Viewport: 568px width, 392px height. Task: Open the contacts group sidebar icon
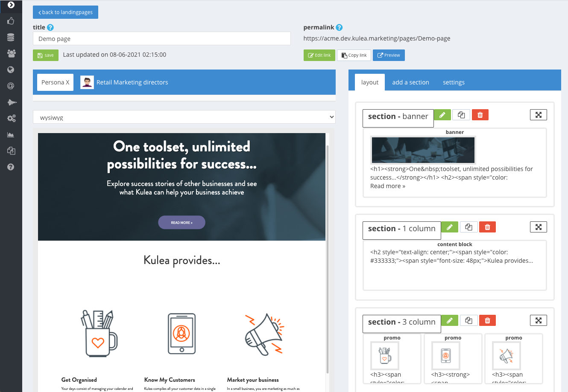click(x=11, y=53)
